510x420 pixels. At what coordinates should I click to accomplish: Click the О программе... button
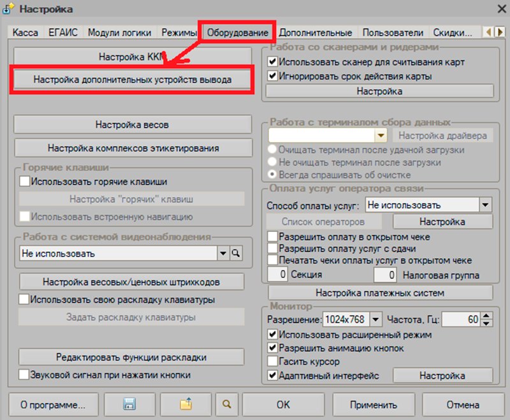(54, 405)
